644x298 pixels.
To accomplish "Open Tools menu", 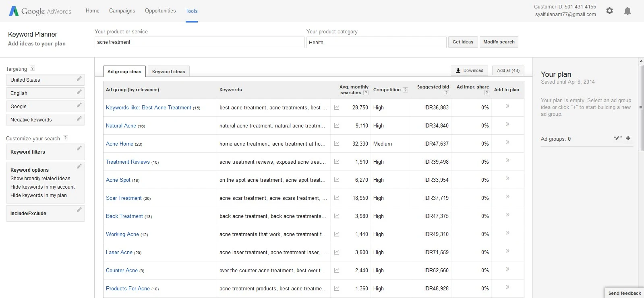I will click(192, 11).
